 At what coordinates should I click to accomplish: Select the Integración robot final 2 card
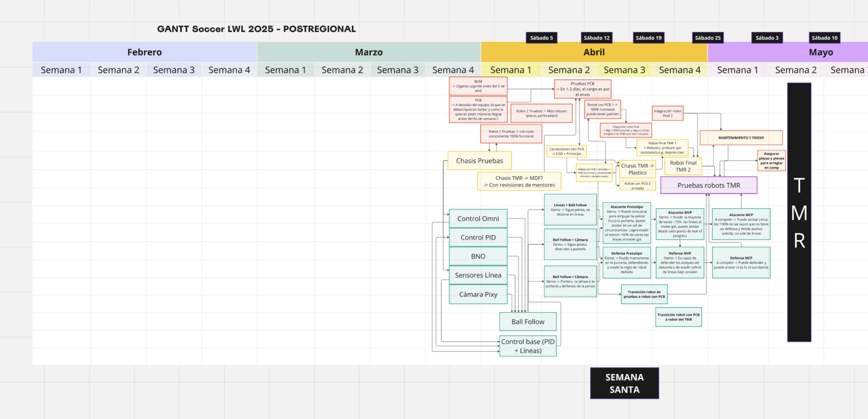pyautogui.click(x=667, y=113)
